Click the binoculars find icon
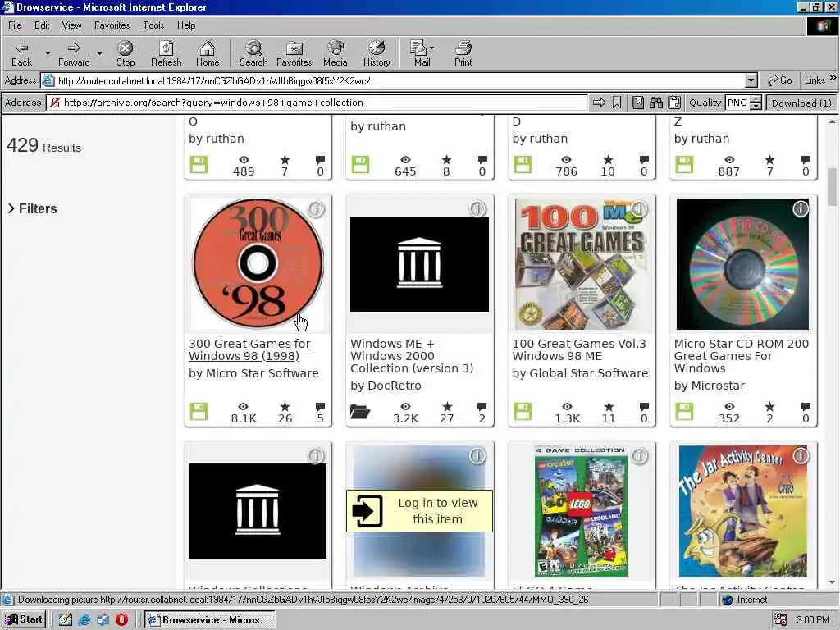The image size is (840, 630). point(655,103)
